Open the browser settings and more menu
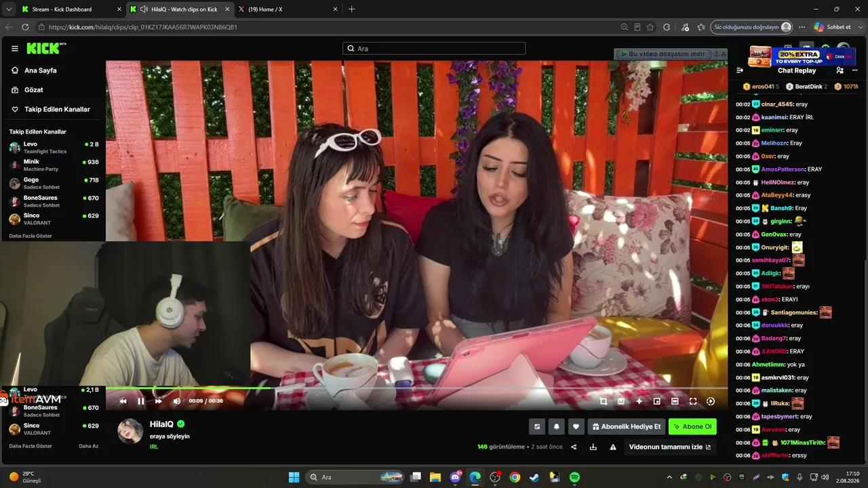This screenshot has width=868, height=488. [802, 27]
